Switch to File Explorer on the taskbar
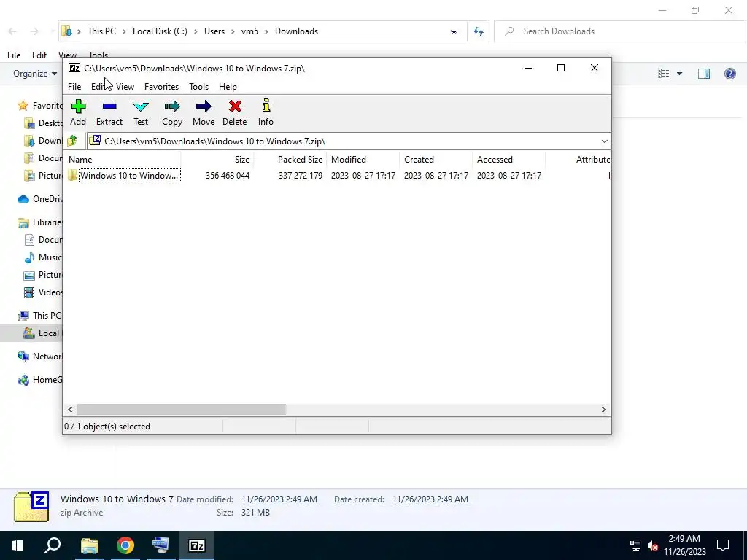This screenshot has height=560, width=747. (89, 545)
